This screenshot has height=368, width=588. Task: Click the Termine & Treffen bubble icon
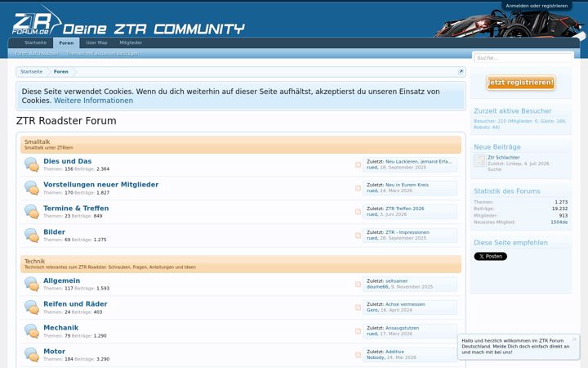coord(32,212)
